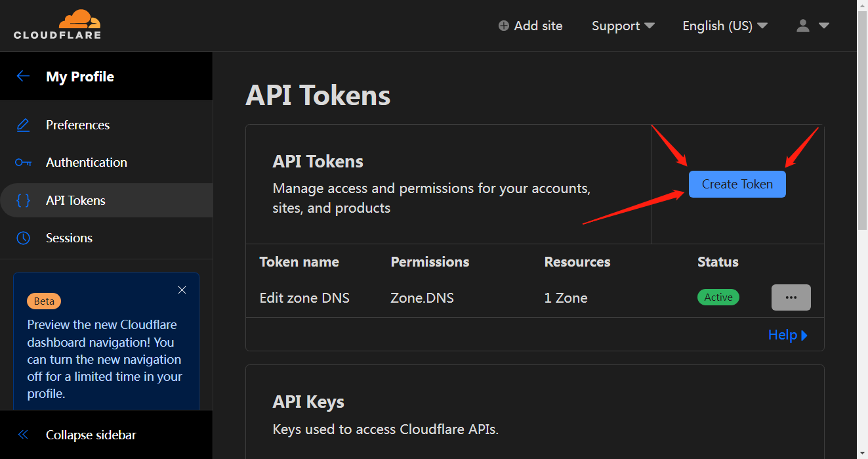868x459 pixels.
Task: Click the API Tokens page title
Action: 318,95
